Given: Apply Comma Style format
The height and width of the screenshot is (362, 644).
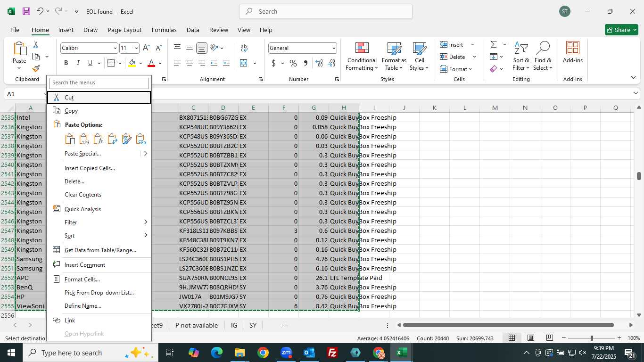Looking at the screenshot, I should (305, 63).
